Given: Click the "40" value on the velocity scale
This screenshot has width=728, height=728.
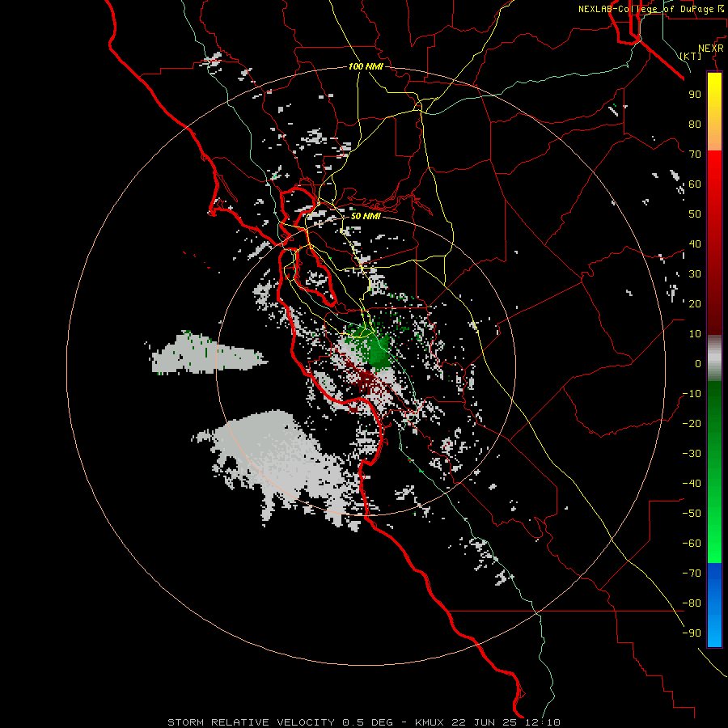Looking at the screenshot, I should point(695,243).
